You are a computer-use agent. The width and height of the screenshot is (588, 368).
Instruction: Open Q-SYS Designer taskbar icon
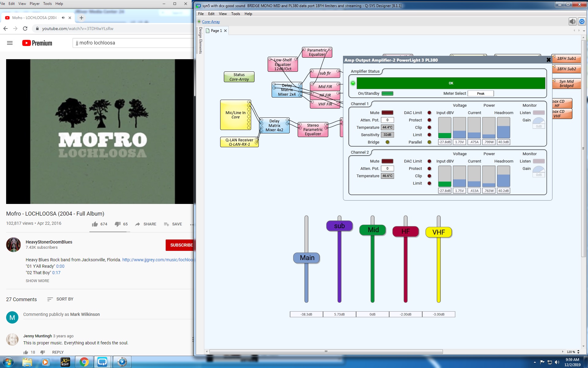coord(102,362)
